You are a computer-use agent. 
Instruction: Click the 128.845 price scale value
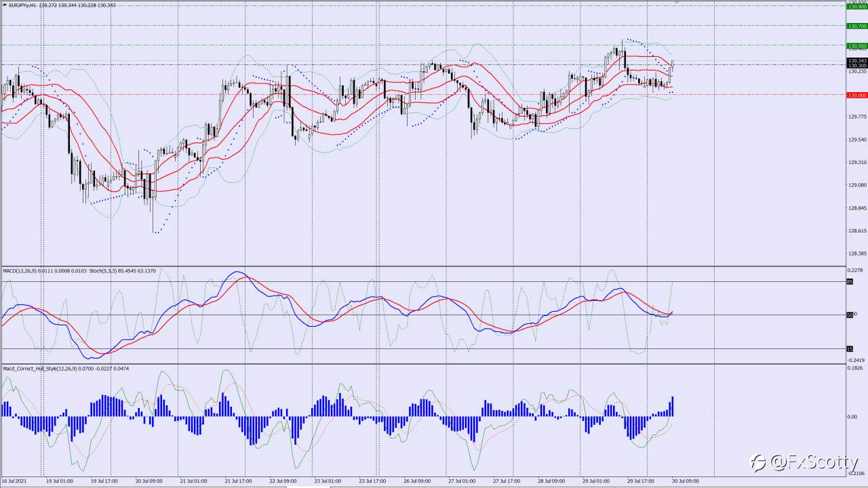pyautogui.click(x=857, y=208)
